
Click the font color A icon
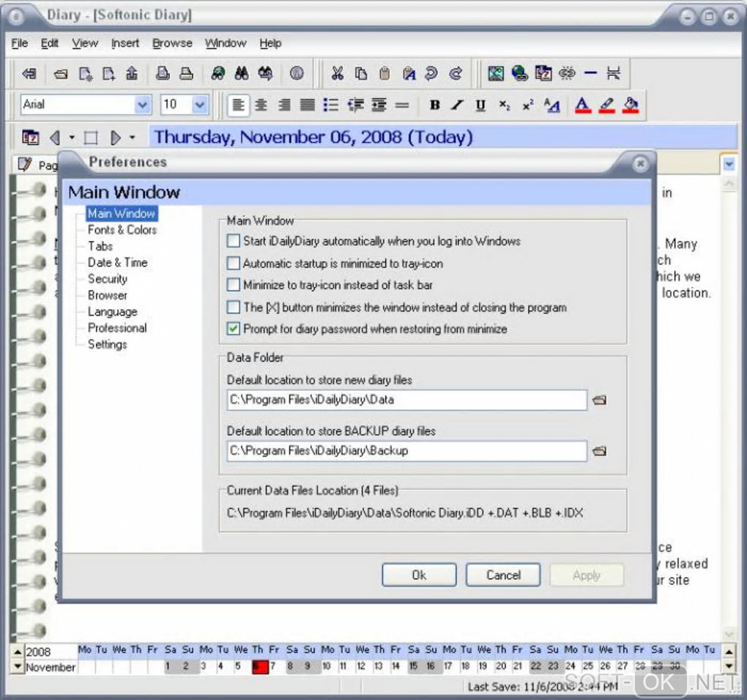pos(583,105)
